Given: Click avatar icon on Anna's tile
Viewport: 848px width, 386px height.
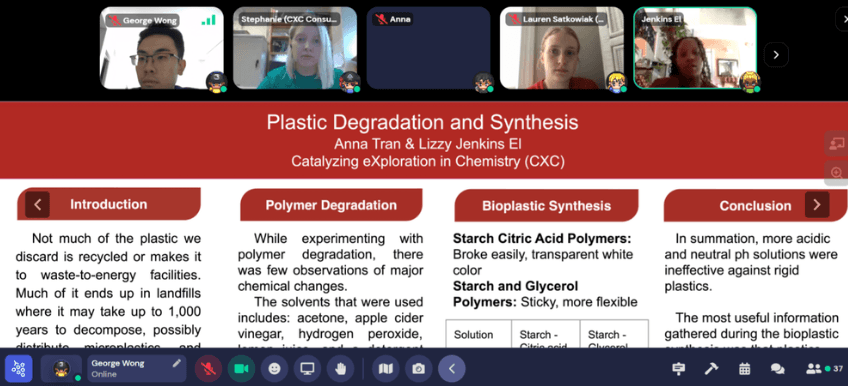Looking at the screenshot, I should pos(483,82).
